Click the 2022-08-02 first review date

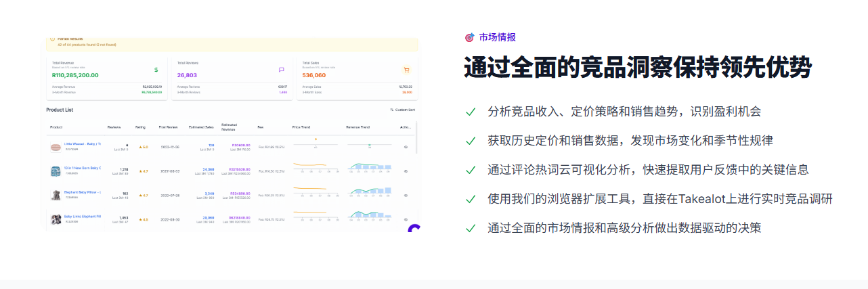[x=170, y=171]
